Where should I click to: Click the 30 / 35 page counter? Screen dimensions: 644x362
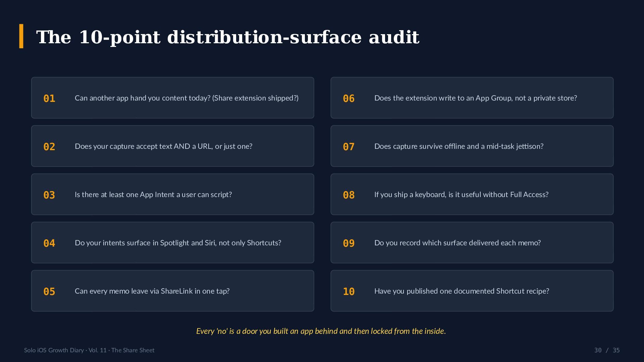[x=607, y=350]
